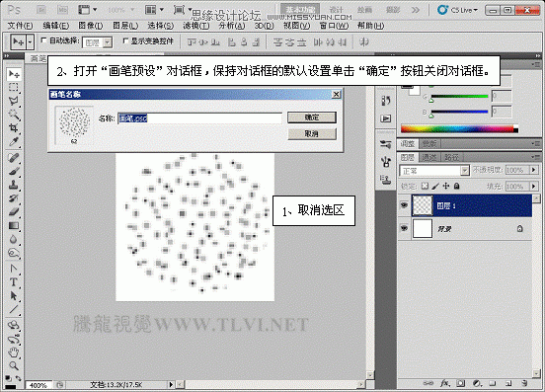Switch to the Paths tab
Viewport: 545px width, 392px height.
(451, 157)
